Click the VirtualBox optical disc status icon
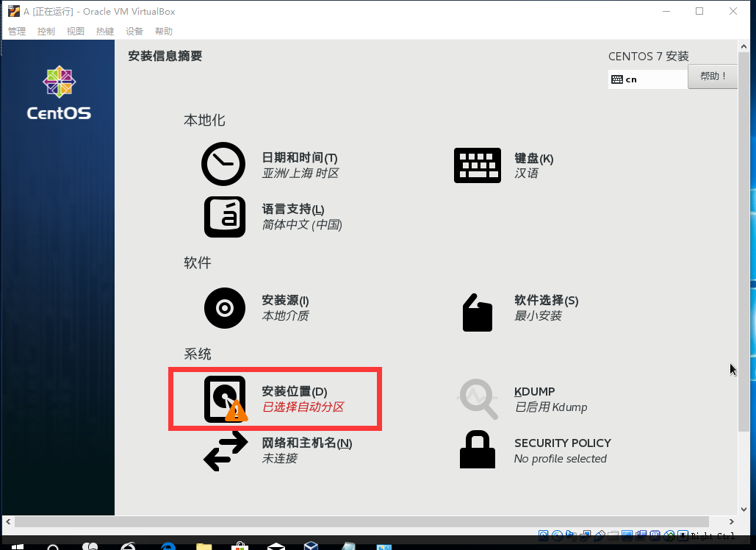 click(557, 535)
